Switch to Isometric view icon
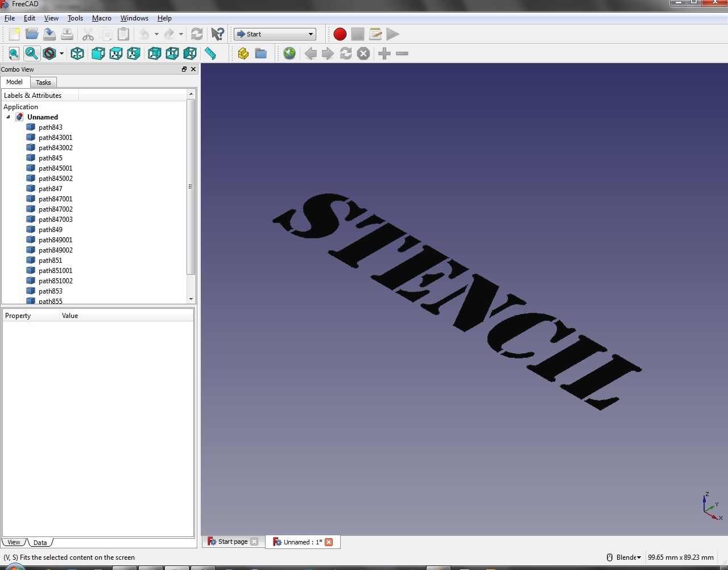The image size is (728, 570). 77,53
